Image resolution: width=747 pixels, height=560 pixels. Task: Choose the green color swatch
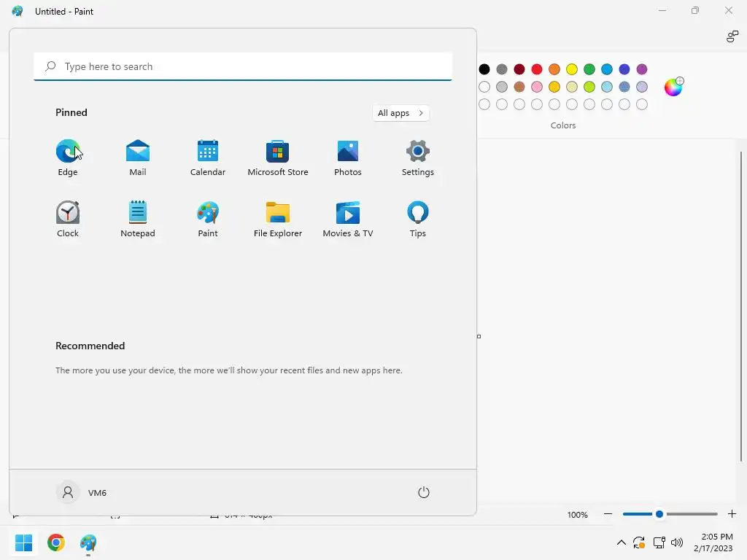click(x=589, y=69)
